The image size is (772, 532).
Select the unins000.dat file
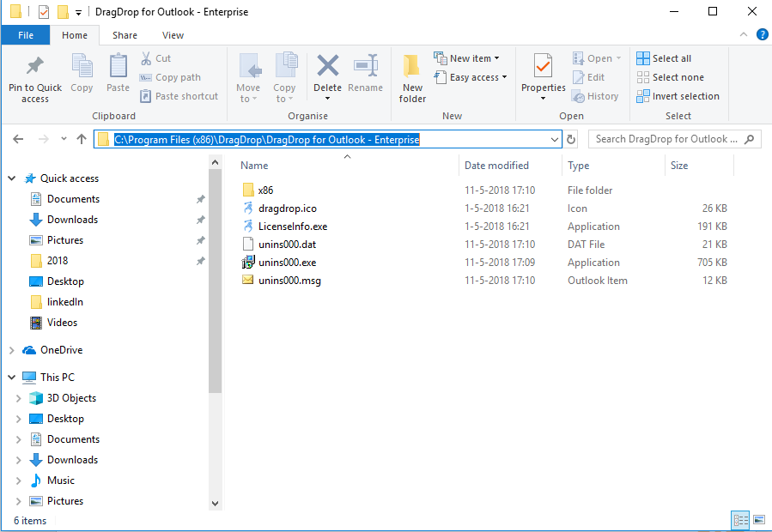click(x=287, y=244)
